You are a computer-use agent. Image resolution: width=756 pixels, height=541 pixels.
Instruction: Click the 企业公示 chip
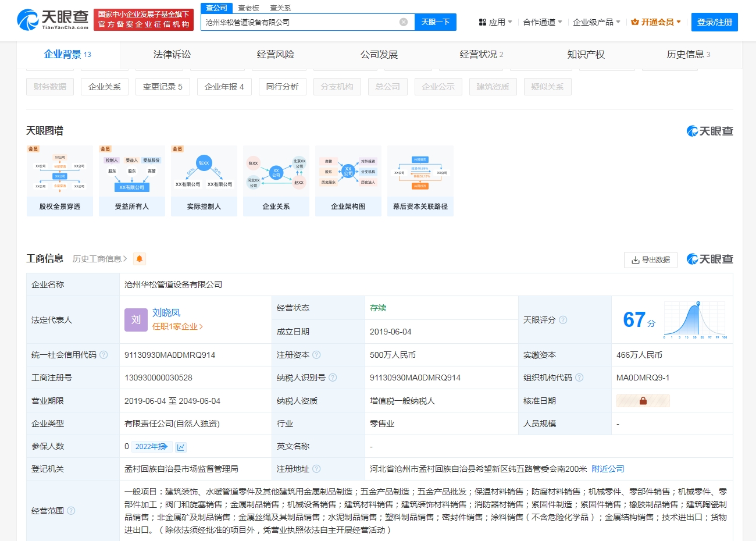(438, 87)
